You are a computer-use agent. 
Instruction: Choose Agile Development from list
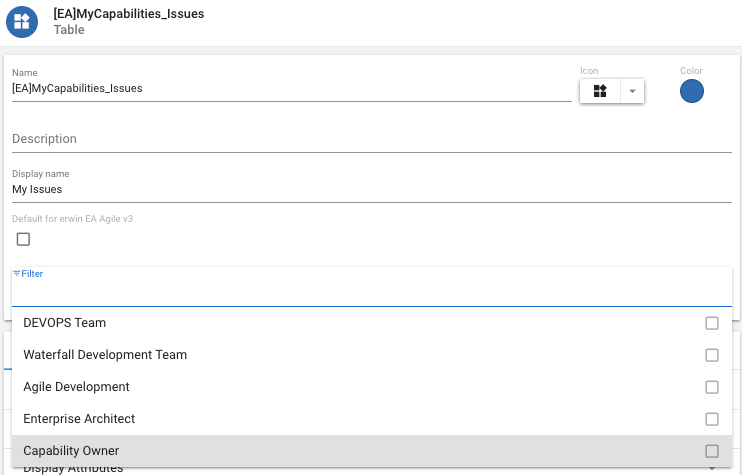[x=77, y=387]
